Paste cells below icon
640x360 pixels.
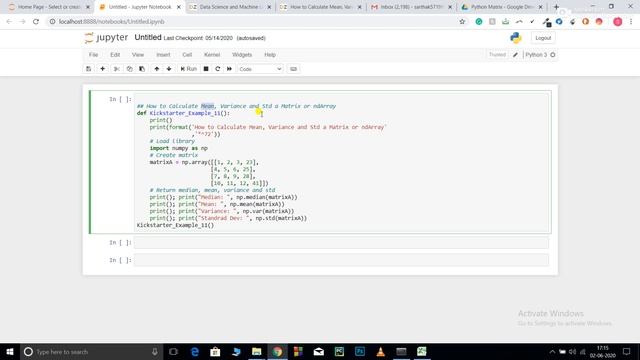coord(142,69)
